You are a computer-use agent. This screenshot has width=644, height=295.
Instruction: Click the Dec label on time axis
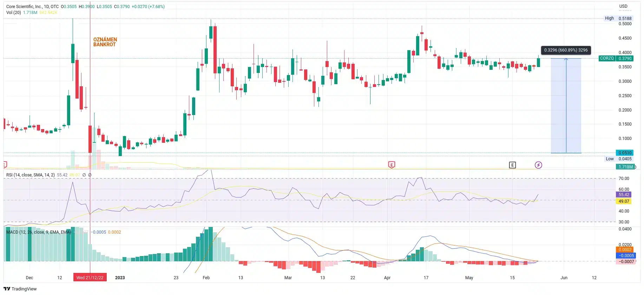29,277
